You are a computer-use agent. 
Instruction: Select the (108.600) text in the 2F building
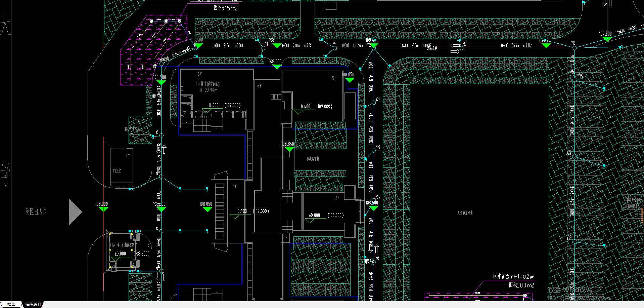pos(336,215)
